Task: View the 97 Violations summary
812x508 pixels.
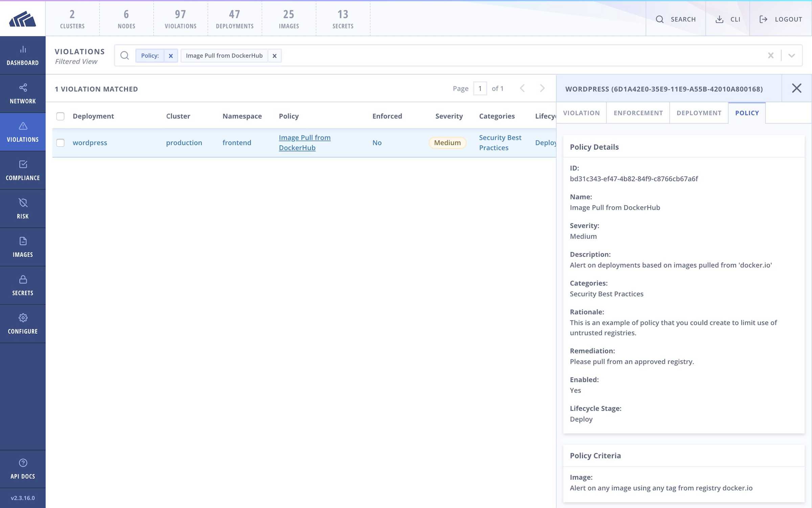Action: pyautogui.click(x=181, y=19)
